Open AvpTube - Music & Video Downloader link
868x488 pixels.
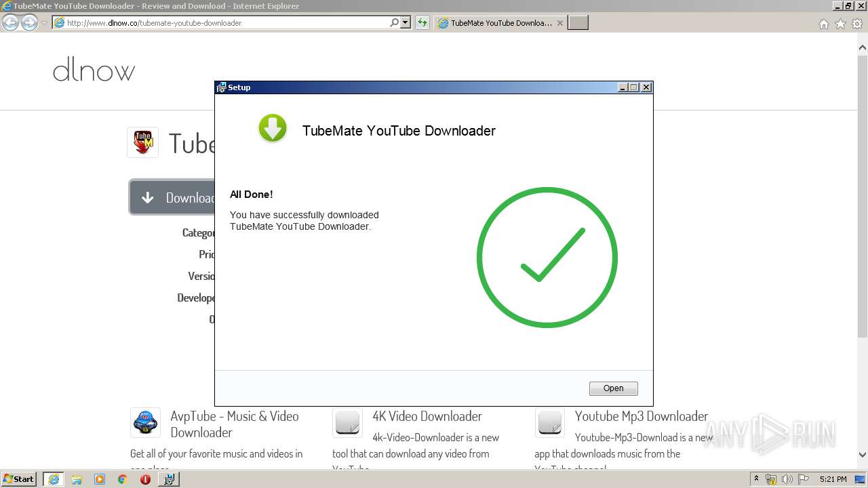235,424
